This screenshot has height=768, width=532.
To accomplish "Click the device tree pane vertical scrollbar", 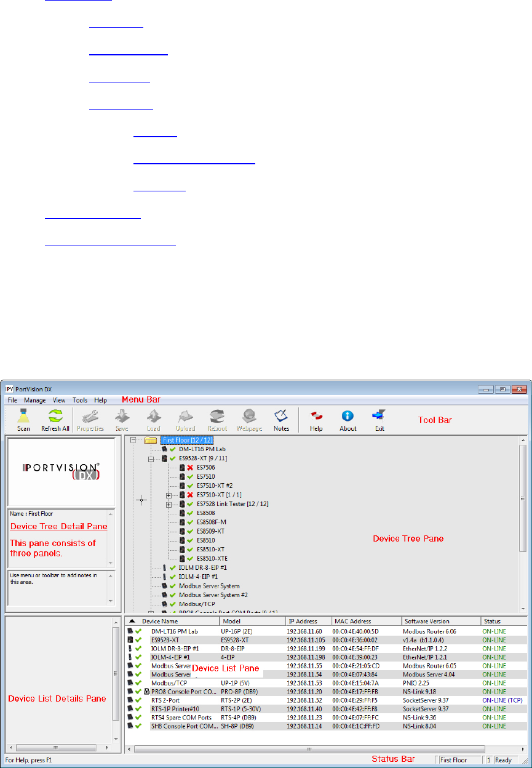I will tap(523, 523).
